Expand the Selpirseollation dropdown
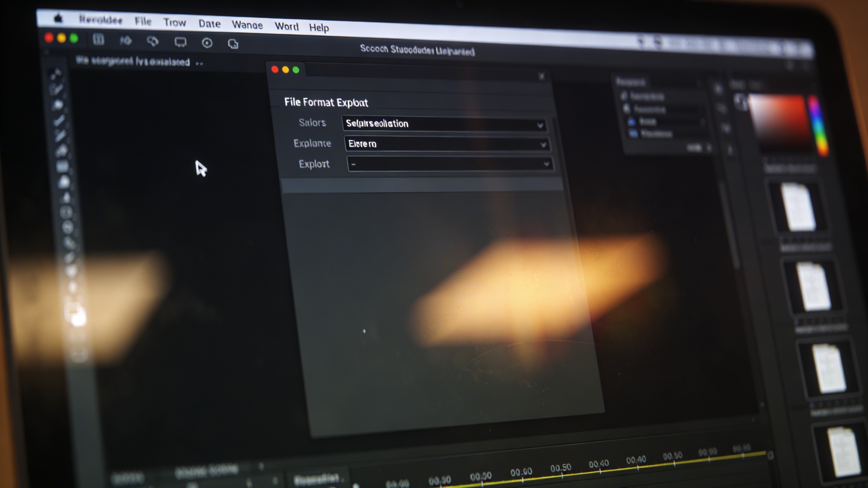 444,124
